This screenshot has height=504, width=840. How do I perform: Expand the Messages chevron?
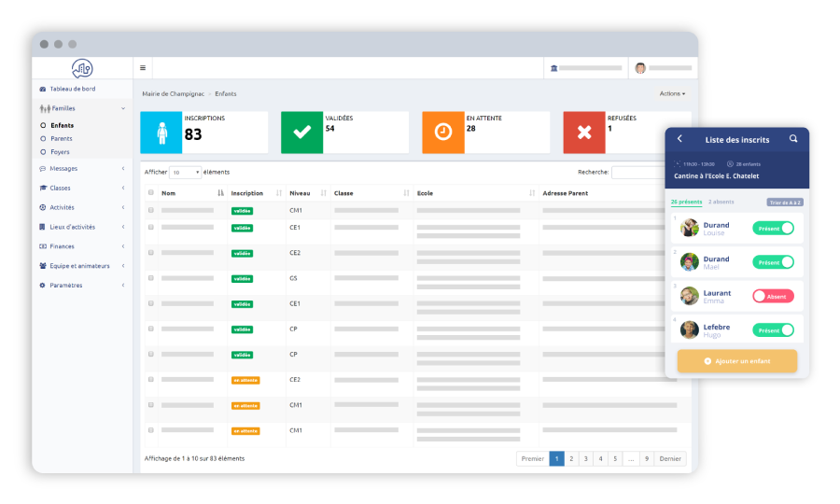(x=123, y=169)
